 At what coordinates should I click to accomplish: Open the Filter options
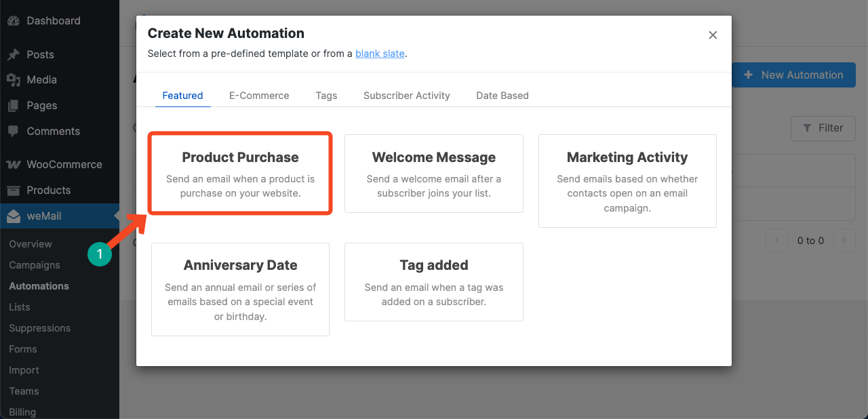pyautogui.click(x=823, y=128)
